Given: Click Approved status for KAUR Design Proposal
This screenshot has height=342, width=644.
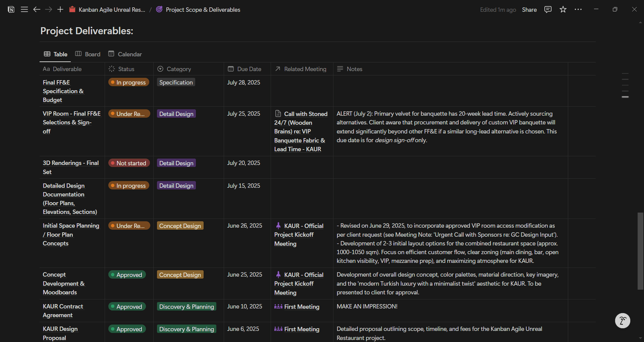Looking at the screenshot, I should coord(127,329).
